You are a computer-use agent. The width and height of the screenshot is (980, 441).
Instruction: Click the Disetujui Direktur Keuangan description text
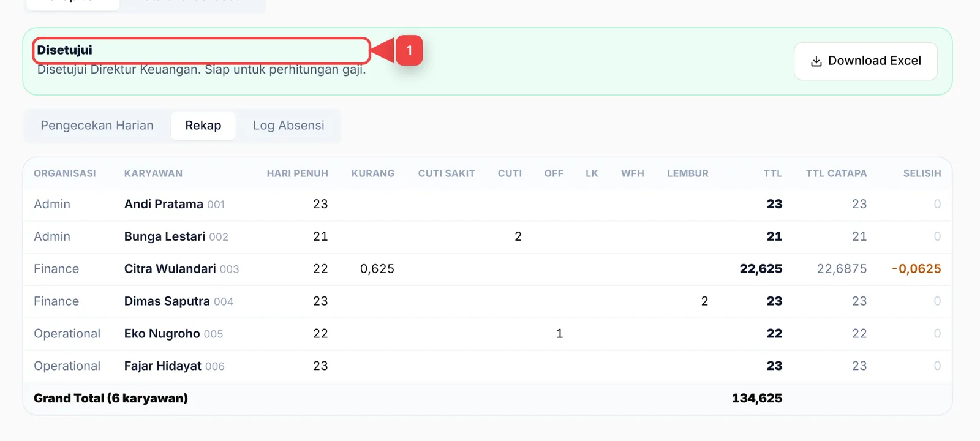202,70
